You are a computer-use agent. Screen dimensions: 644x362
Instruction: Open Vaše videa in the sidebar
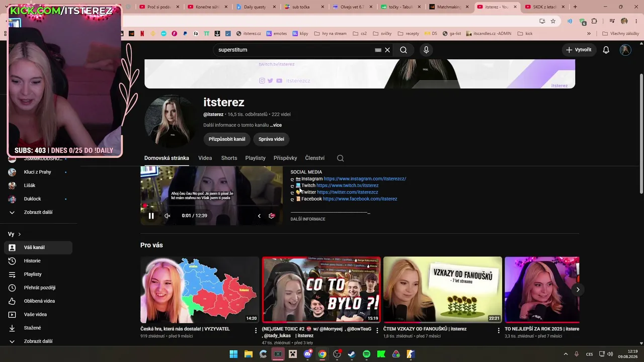point(38,314)
